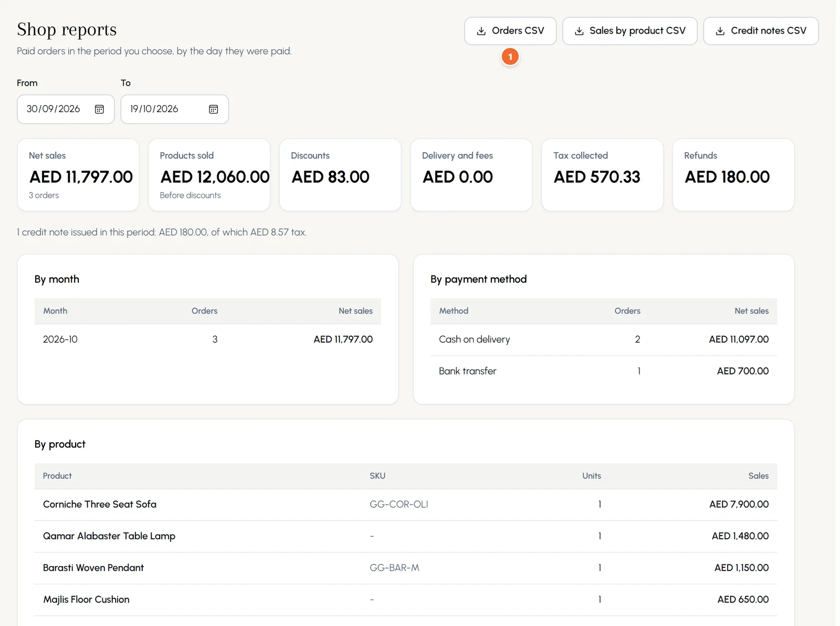This screenshot has width=840, height=626.
Task: Select sales amount AED 1,480.00
Action: pyautogui.click(x=740, y=536)
